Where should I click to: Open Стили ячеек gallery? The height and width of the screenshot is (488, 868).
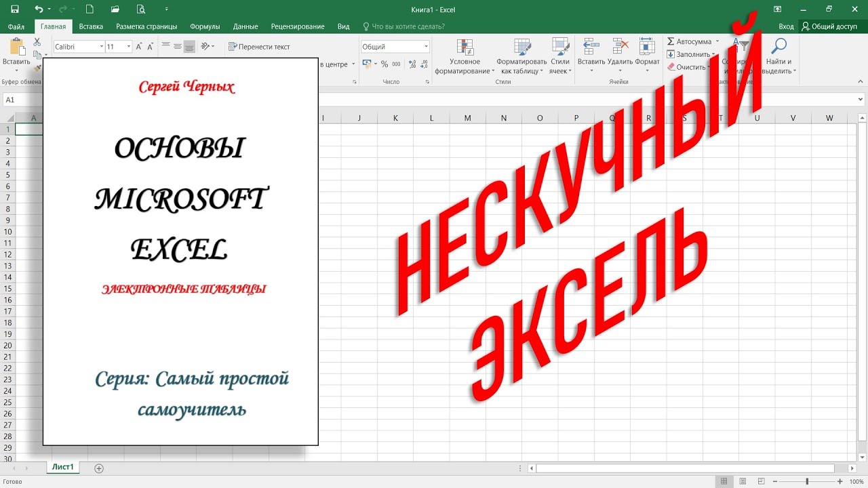560,56
